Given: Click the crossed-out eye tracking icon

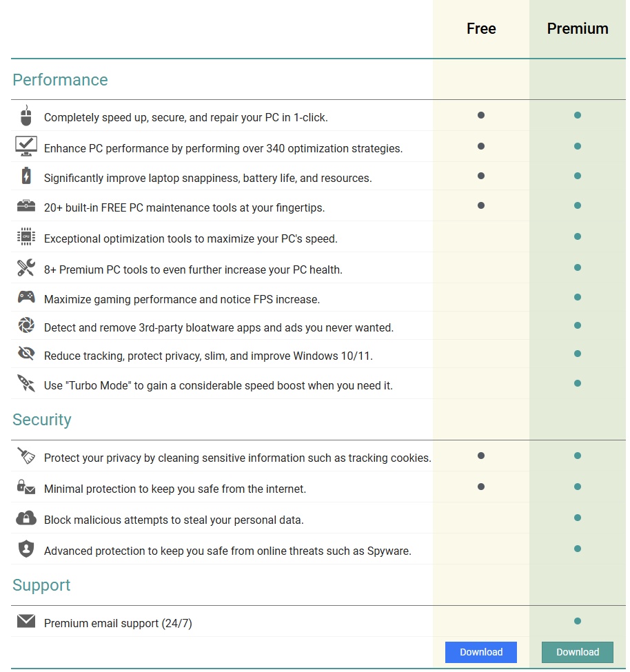Looking at the screenshot, I should point(26,354).
